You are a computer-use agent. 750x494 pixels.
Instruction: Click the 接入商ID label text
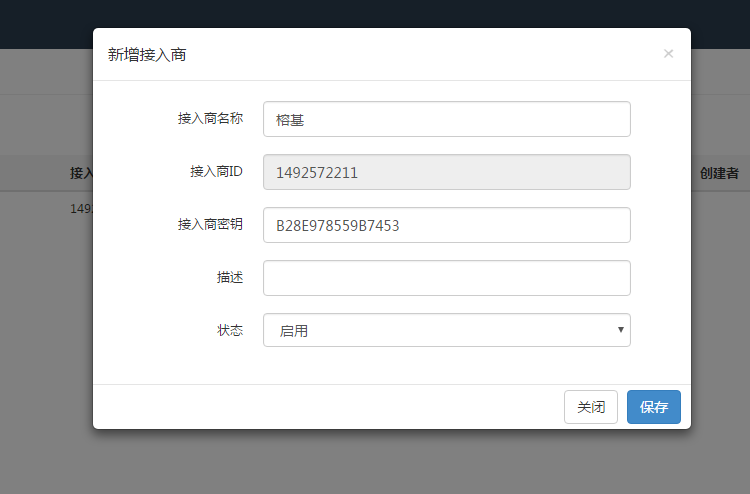point(216,171)
